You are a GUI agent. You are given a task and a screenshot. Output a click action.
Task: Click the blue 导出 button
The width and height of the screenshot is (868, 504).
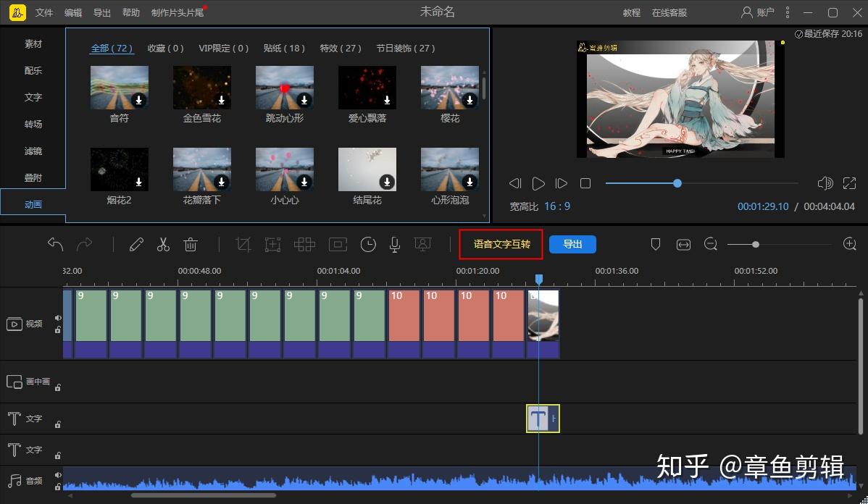click(x=572, y=244)
